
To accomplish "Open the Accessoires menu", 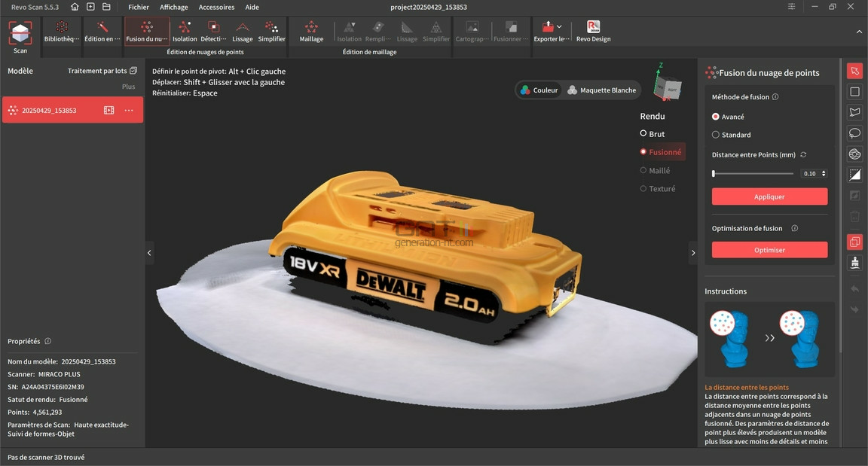I will 216,8.
